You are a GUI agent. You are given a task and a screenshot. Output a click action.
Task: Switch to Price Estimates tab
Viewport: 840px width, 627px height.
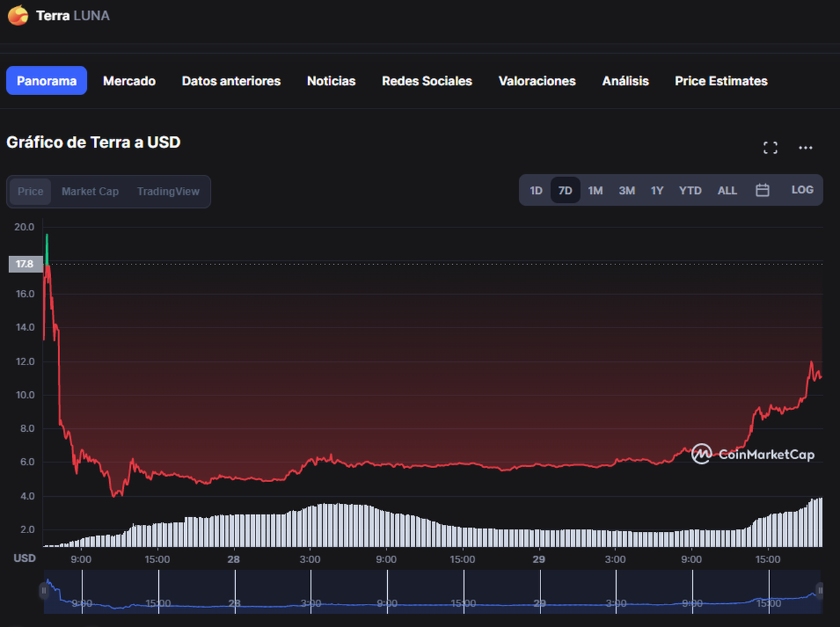pos(721,81)
